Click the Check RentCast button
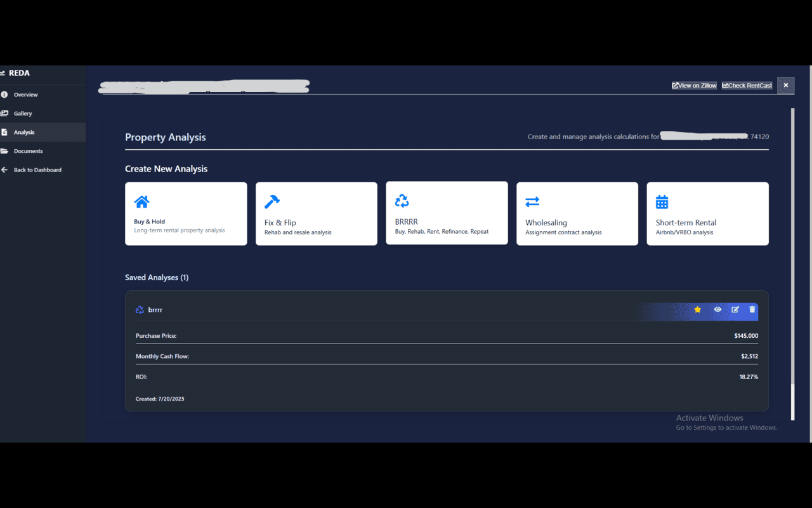This screenshot has width=812, height=508. [x=747, y=86]
